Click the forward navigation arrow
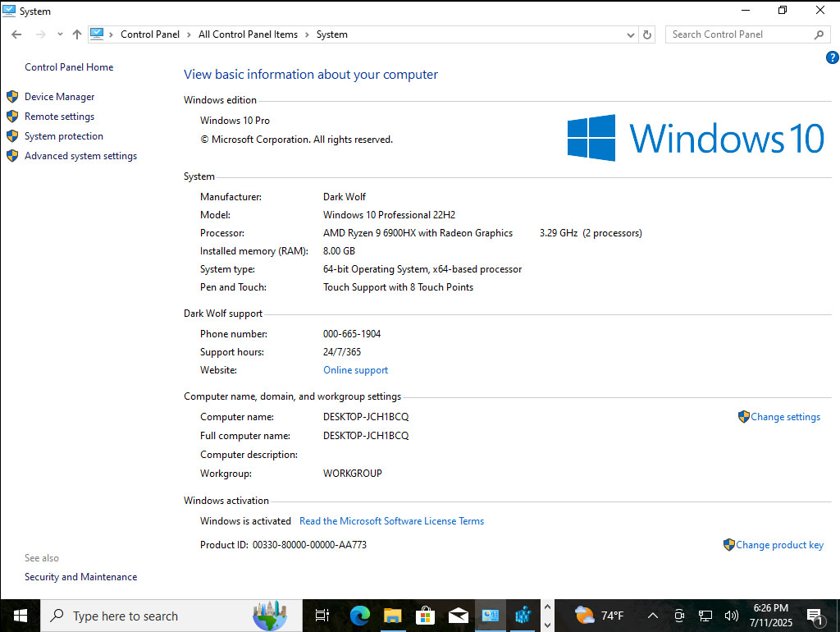840x632 pixels. 41,34
